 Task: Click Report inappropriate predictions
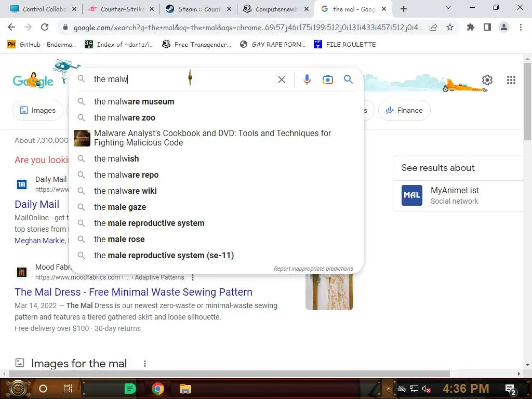coord(313,269)
